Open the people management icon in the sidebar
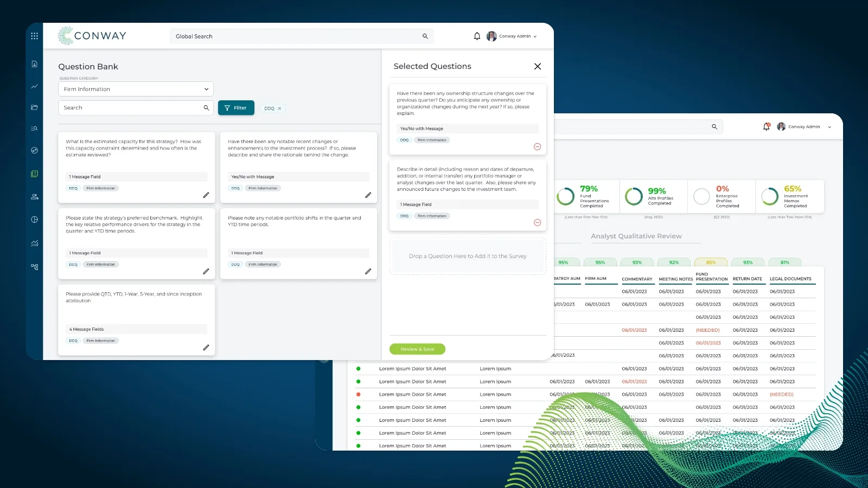The height and width of the screenshot is (488, 868). pyautogui.click(x=34, y=196)
